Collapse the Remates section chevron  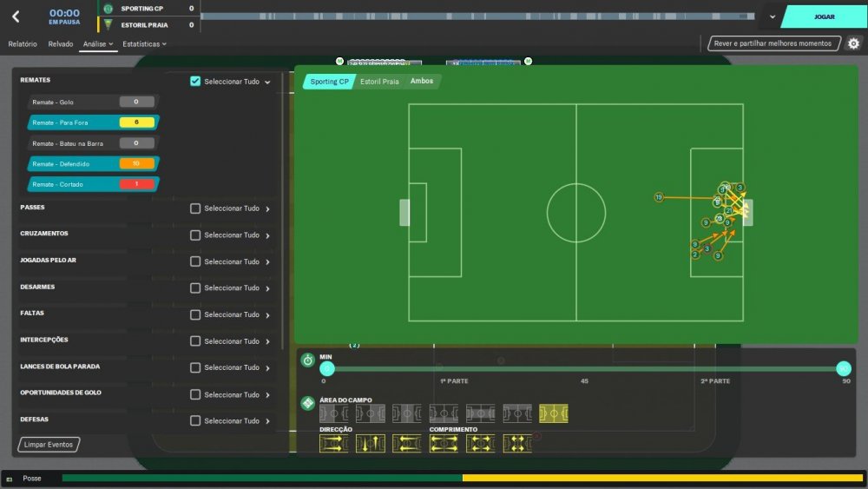[x=268, y=82]
